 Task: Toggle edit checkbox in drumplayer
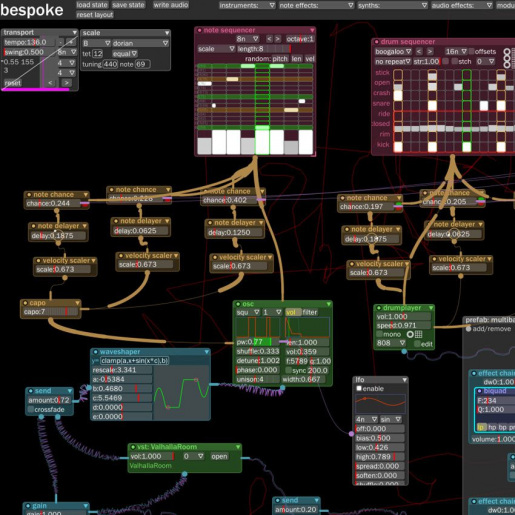[x=417, y=344]
